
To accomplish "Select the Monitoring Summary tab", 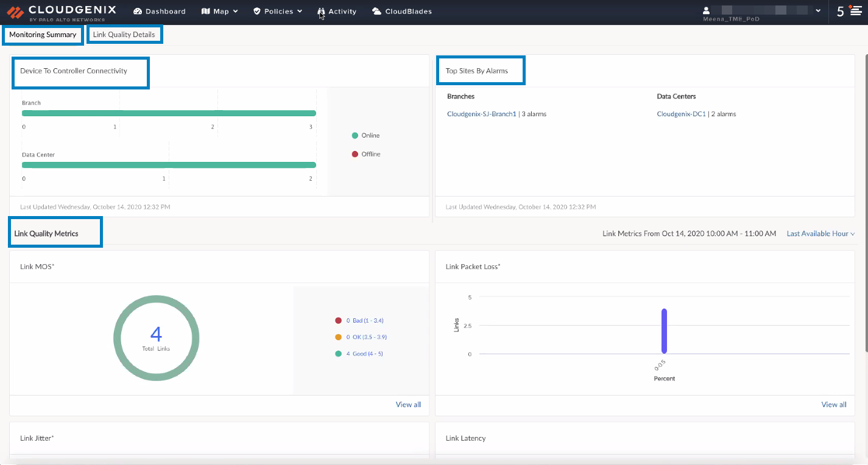I will 43,35.
